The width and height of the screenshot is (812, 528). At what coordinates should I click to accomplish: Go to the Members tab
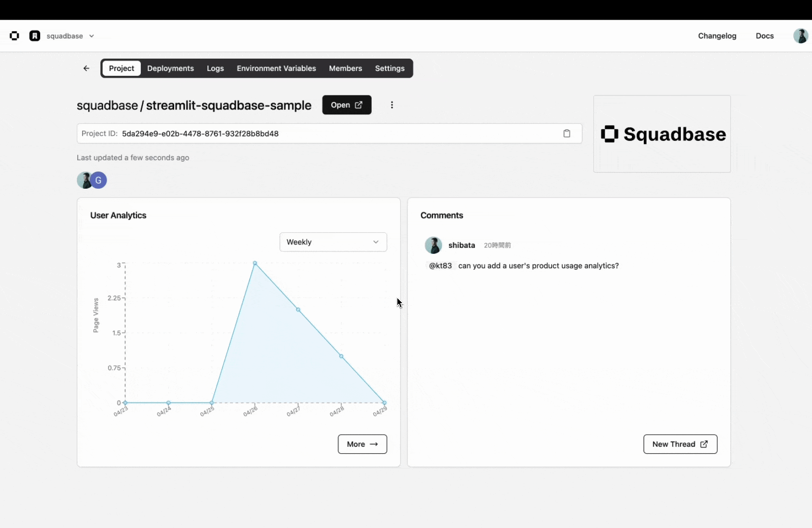pos(345,68)
